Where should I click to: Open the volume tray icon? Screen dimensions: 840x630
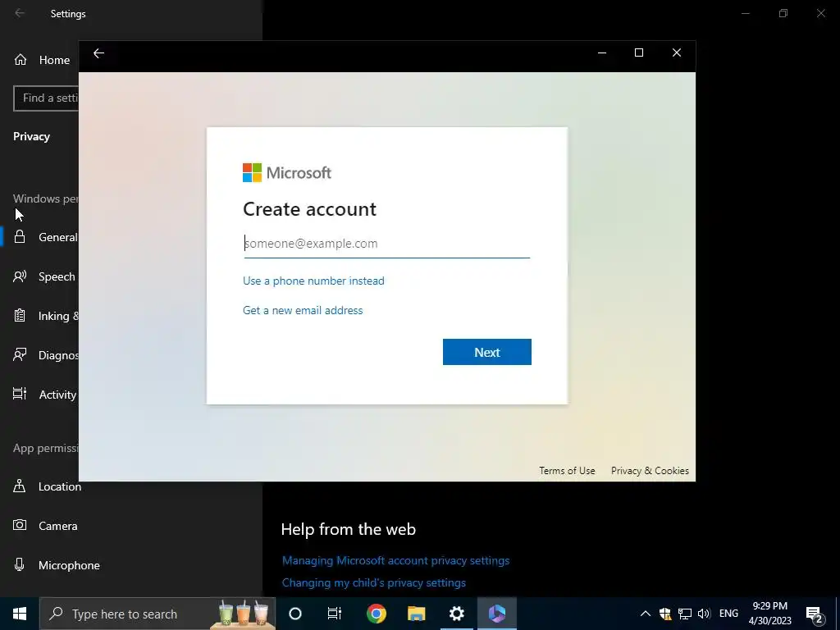tap(704, 614)
